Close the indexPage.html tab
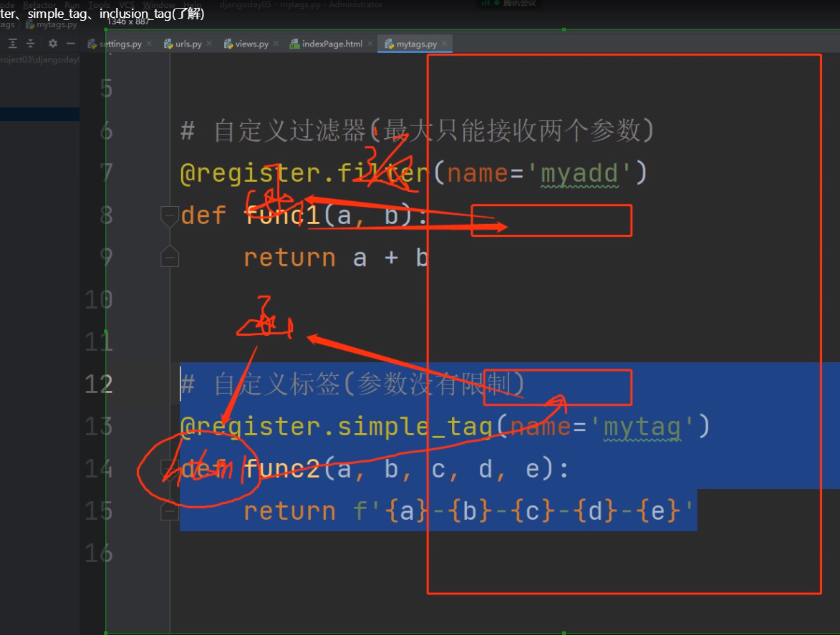 [x=370, y=44]
